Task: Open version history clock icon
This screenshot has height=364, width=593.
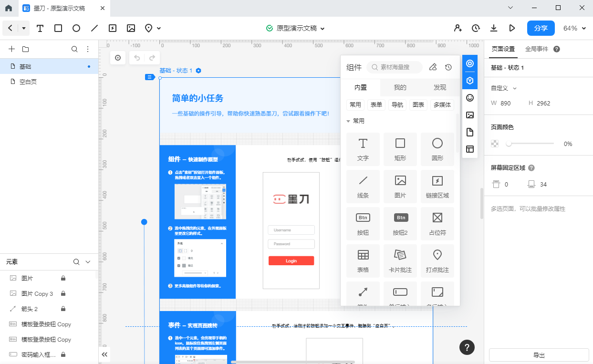Action: pyautogui.click(x=476, y=28)
